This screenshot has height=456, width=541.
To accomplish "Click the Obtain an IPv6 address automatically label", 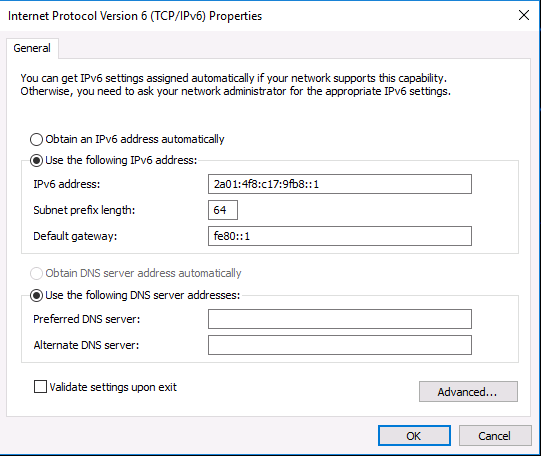I will [135, 139].
